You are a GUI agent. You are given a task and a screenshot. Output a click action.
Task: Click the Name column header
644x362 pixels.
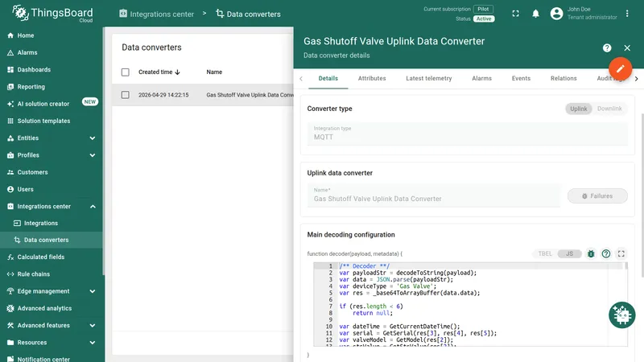(x=214, y=72)
